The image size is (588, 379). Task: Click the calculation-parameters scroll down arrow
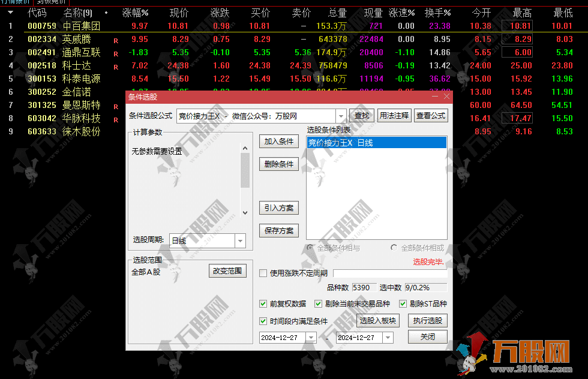point(245,212)
